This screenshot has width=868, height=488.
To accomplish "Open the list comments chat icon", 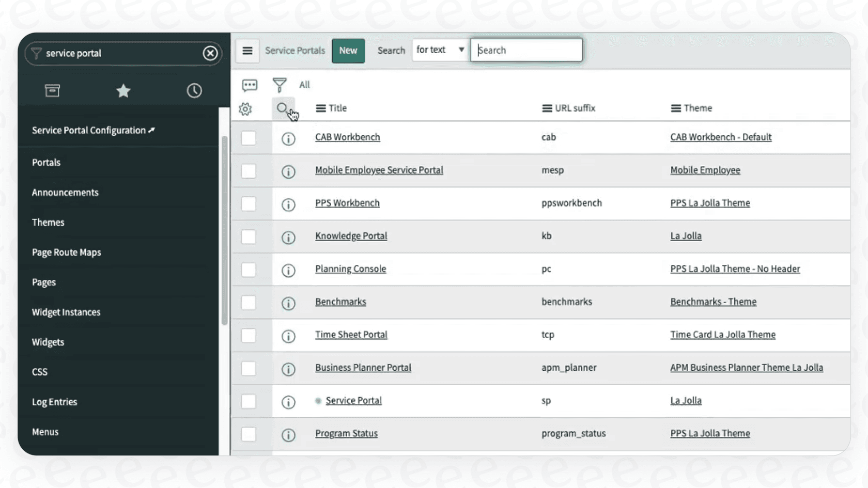I will click(x=250, y=85).
